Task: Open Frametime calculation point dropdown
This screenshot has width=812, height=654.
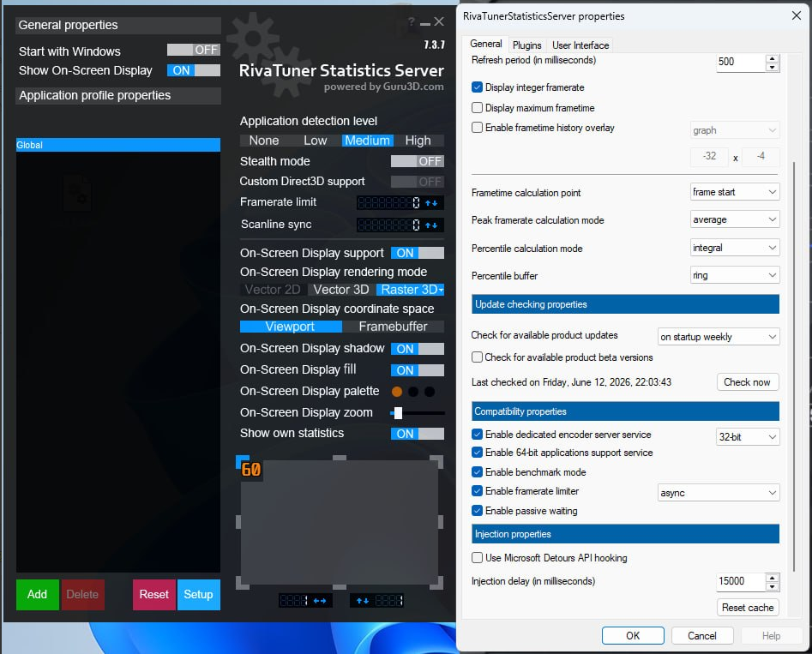Action: 735,192
